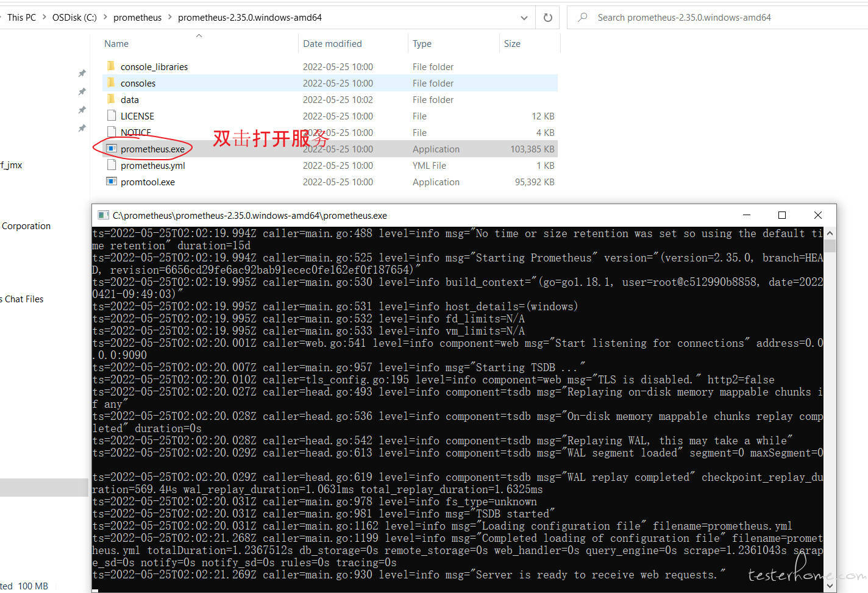Go to prometheus folder breadcrumb
This screenshot has height=593, width=868.
coord(137,17)
